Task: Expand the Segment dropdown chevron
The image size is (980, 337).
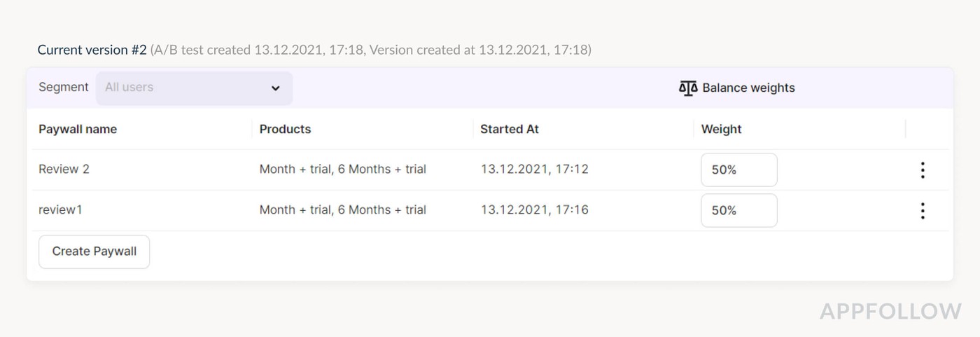Action: [x=275, y=88]
